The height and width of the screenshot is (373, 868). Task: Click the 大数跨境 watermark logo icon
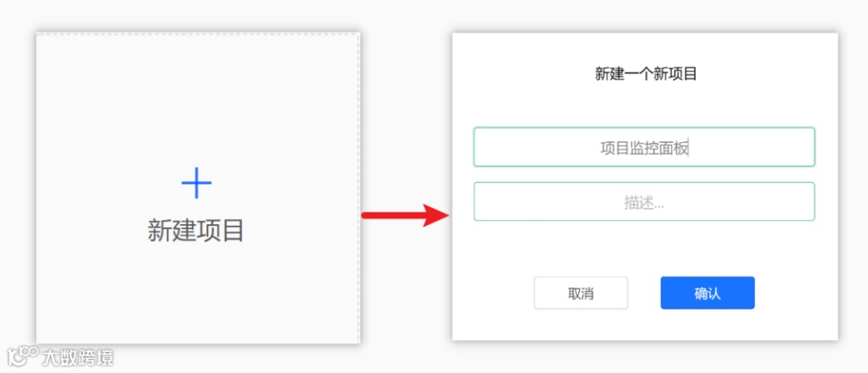coord(22,356)
